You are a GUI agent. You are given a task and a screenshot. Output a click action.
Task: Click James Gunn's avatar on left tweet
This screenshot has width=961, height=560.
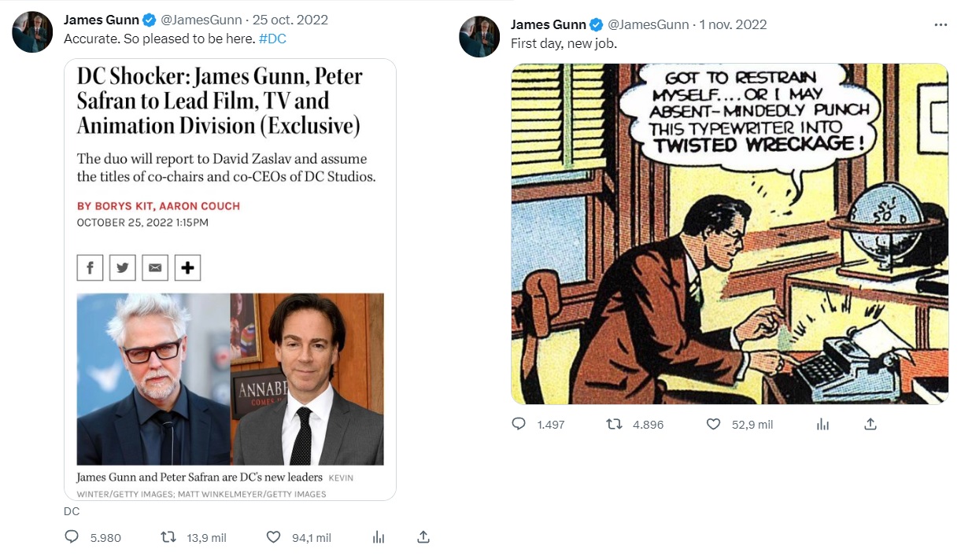pos(32,32)
